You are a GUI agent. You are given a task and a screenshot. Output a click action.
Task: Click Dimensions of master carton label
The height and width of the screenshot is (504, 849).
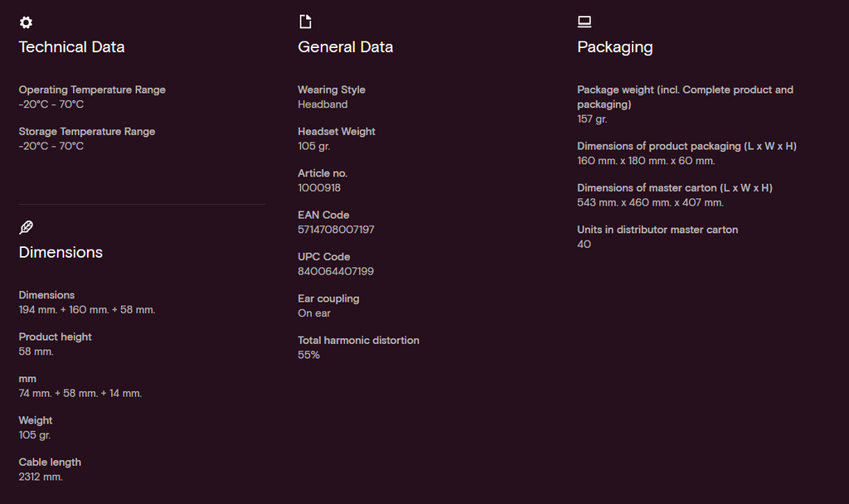pos(675,188)
